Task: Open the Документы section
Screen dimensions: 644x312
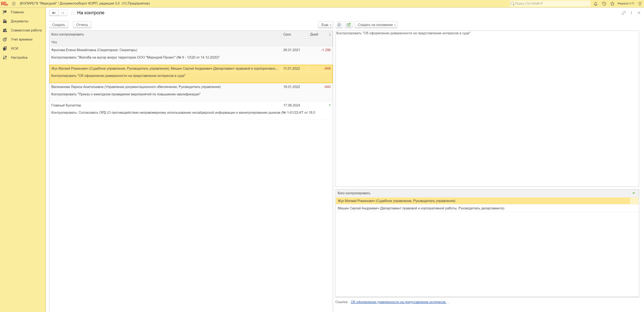Action: click(19, 21)
